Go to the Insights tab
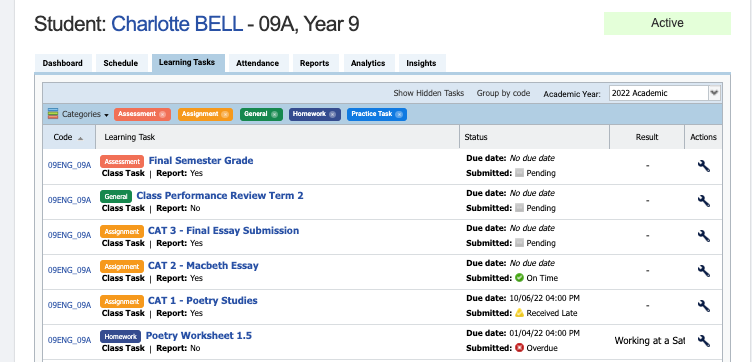The height and width of the screenshot is (362, 752). [x=421, y=63]
